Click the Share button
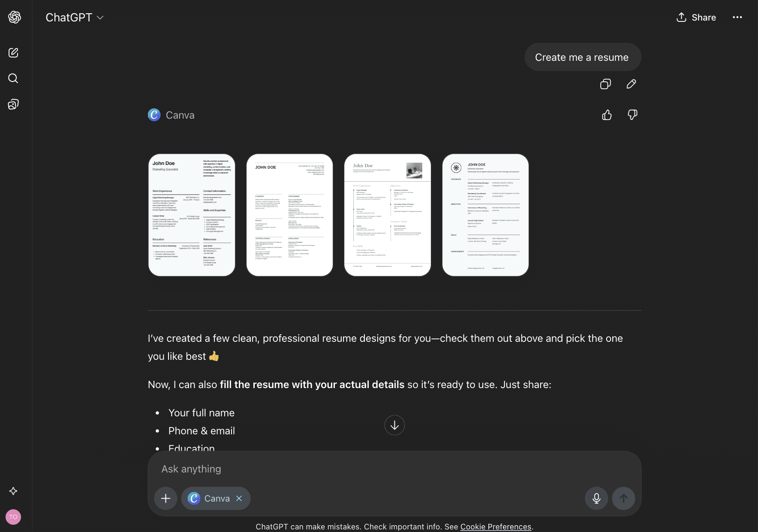The image size is (758, 532). [x=696, y=18]
